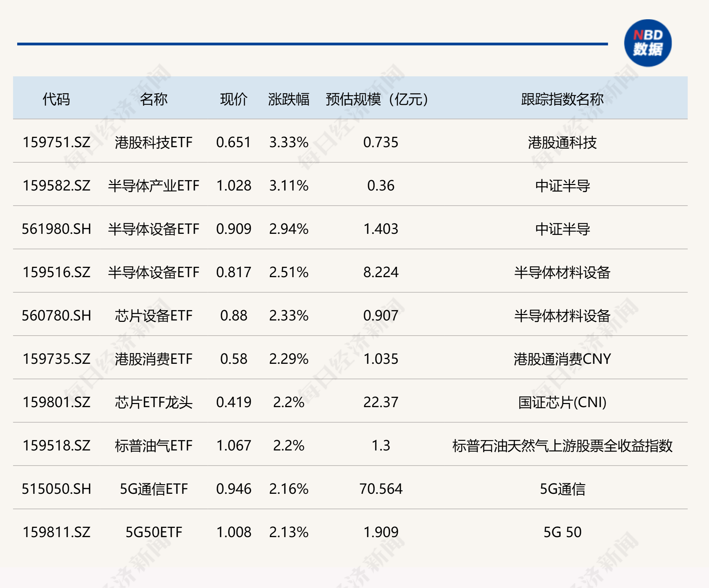The height and width of the screenshot is (588, 709).
Task: Select code 159518.SZ
Action: 56,446
